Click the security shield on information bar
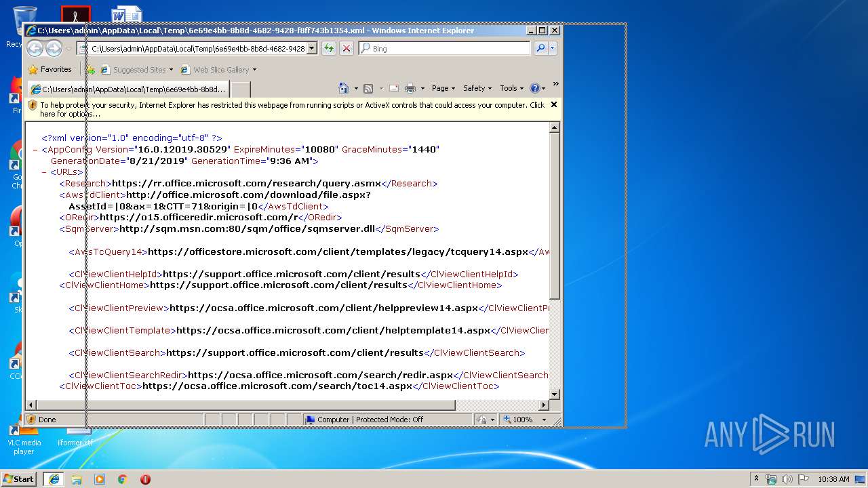This screenshot has width=868, height=488. (33, 105)
